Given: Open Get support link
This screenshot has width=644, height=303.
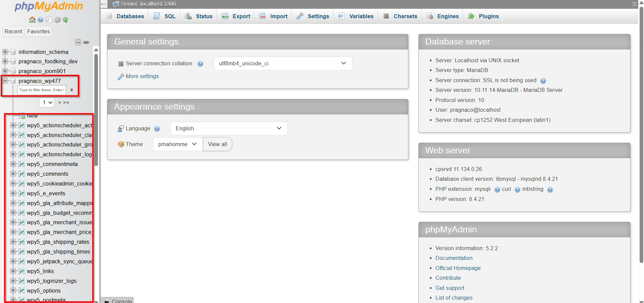Looking at the screenshot, I should (x=450, y=288).
